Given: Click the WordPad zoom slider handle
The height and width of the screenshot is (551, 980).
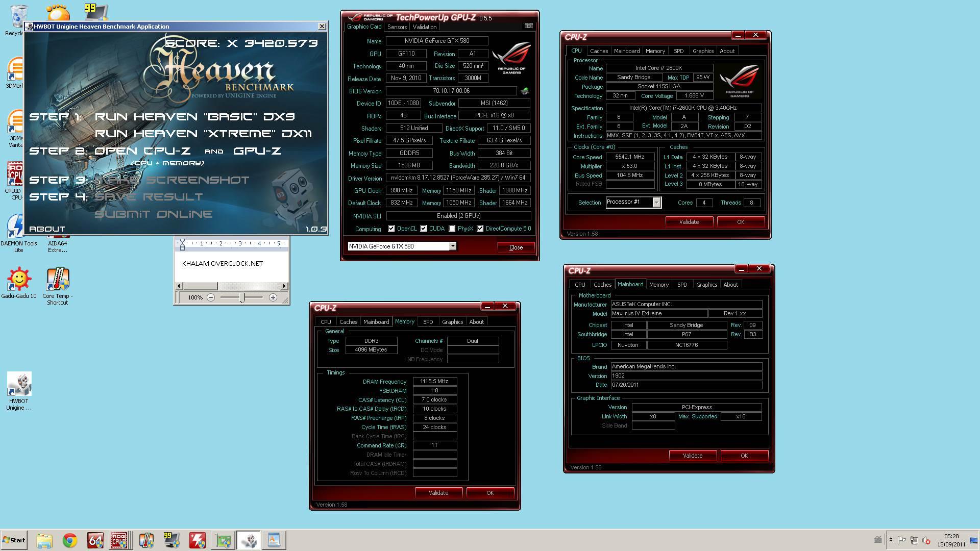Looking at the screenshot, I should click(242, 297).
